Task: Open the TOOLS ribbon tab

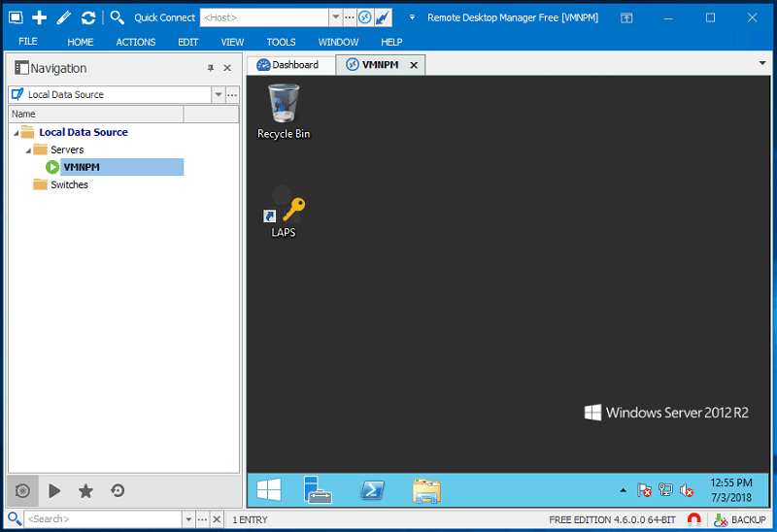Action: pos(281,42)
